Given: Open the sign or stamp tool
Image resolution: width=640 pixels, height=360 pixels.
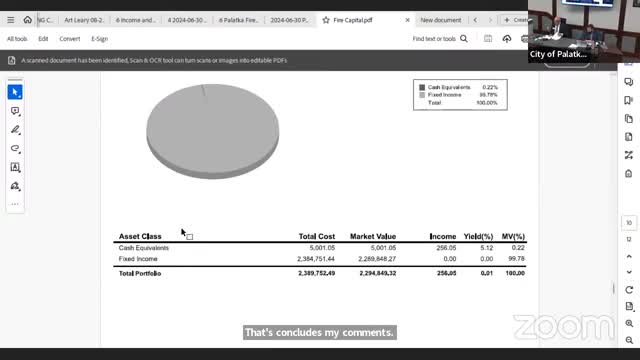Looking at the screenshot, I should [x=15, y=186].
